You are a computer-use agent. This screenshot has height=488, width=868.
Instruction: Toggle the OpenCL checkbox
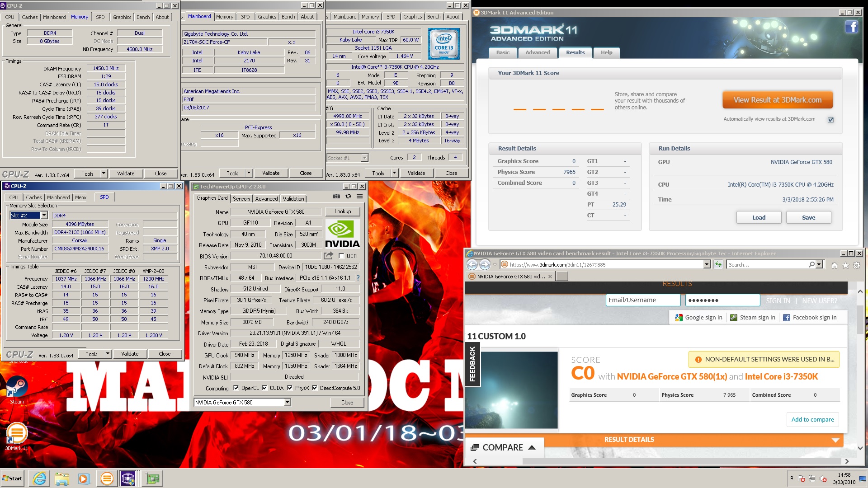click(x=236, y=388)
